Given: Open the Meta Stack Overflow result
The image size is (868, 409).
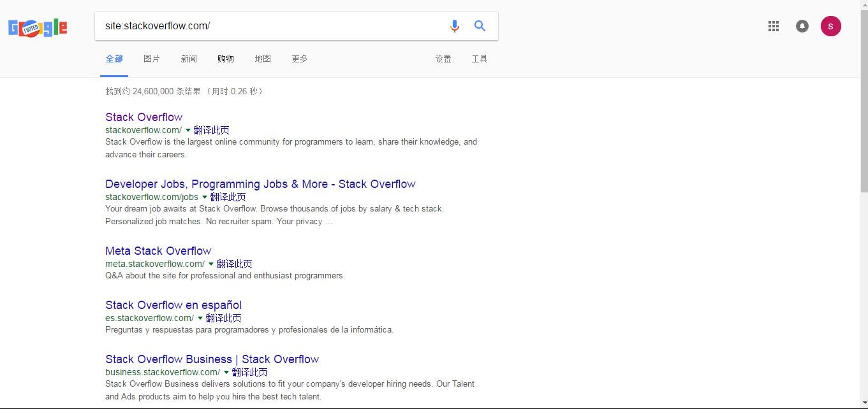Looking at the screenshot, I should pyautogui.click(x=158, y=251).
